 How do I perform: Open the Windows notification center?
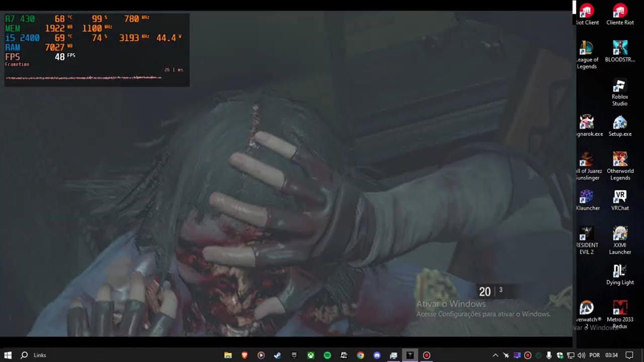click(x=629, y=355)
